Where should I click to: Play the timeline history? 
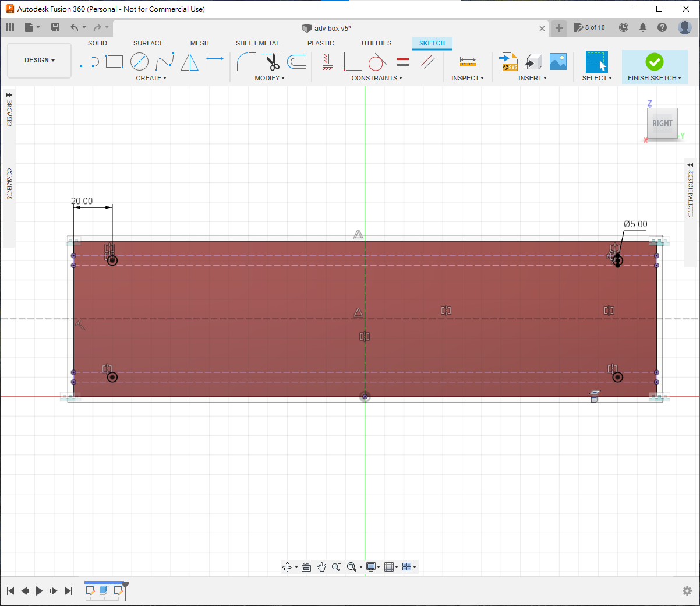click(x=39, y=591)
